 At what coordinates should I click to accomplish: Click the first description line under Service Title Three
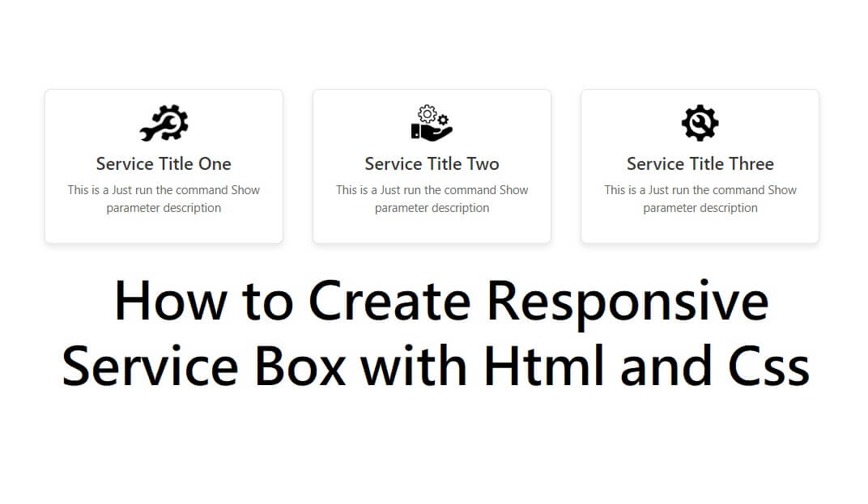coord(700,190)
